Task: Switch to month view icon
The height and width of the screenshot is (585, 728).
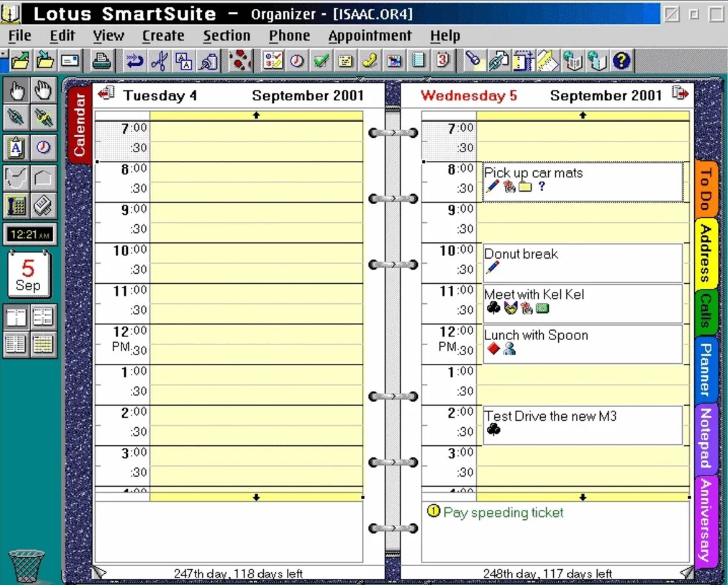Action: coord(44,345)
